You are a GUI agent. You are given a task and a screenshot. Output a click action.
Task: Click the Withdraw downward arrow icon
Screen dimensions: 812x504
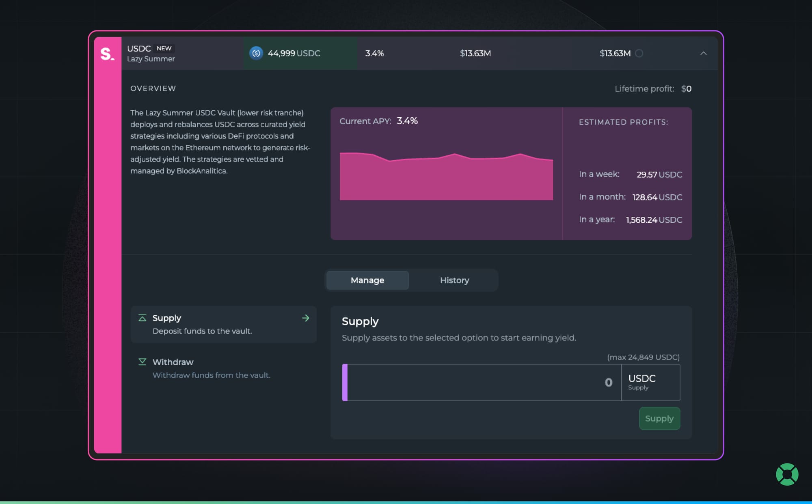tap(142, 362)
